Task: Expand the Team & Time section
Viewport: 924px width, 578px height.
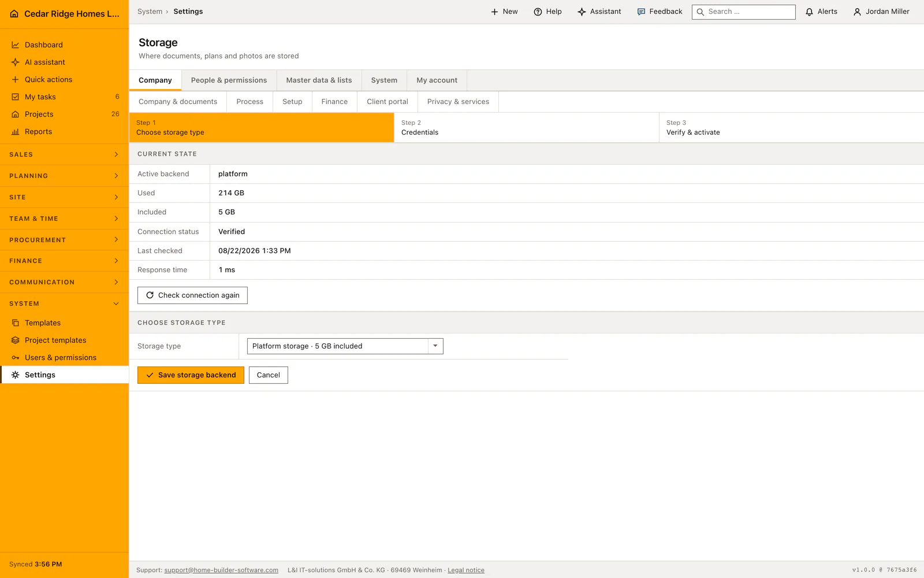Action: pos(64,218)
